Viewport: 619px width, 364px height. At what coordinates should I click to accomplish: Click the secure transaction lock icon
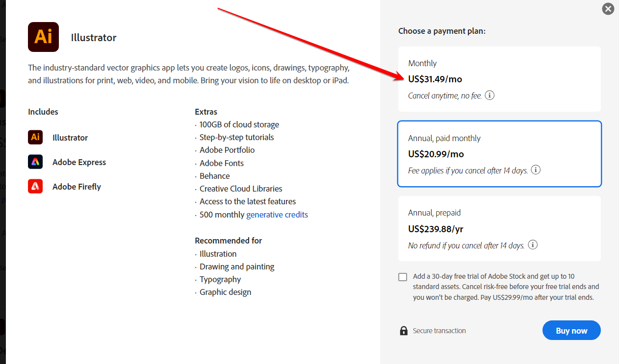tap(403, 330)
